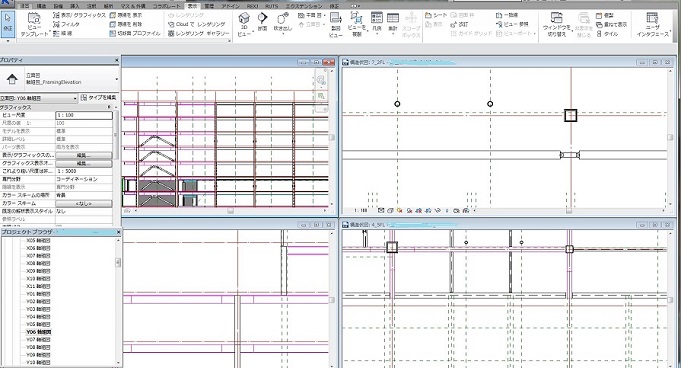This screenshot has width=681, height=368.
Task: Switch to the 管理 ribbon tab
Action: pos(209,6)
